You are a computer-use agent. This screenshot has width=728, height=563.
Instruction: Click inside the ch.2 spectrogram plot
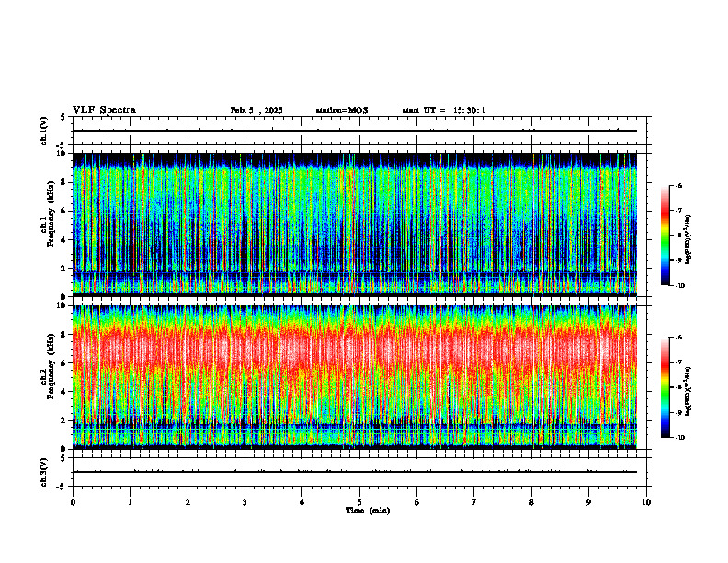click(x=355, y=377)
